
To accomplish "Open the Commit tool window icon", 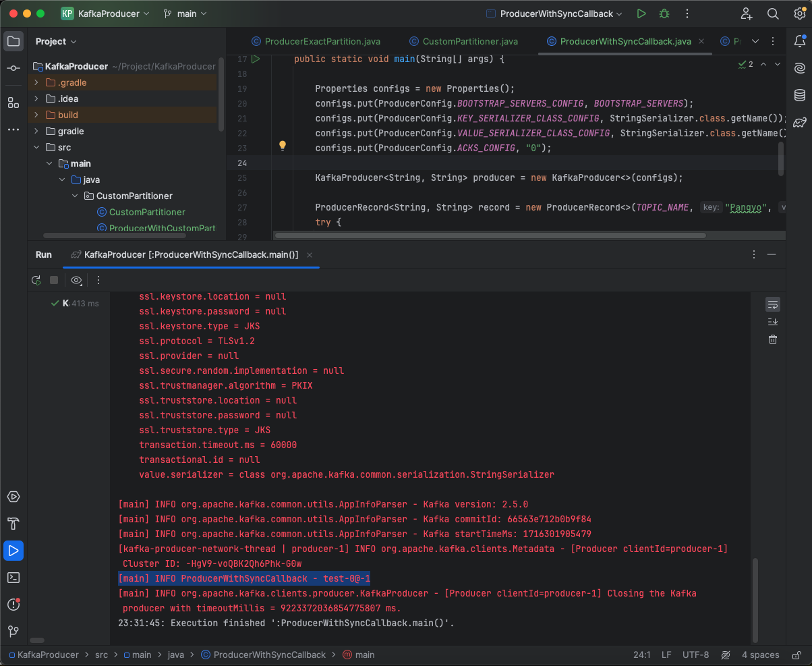I will 13,68.
